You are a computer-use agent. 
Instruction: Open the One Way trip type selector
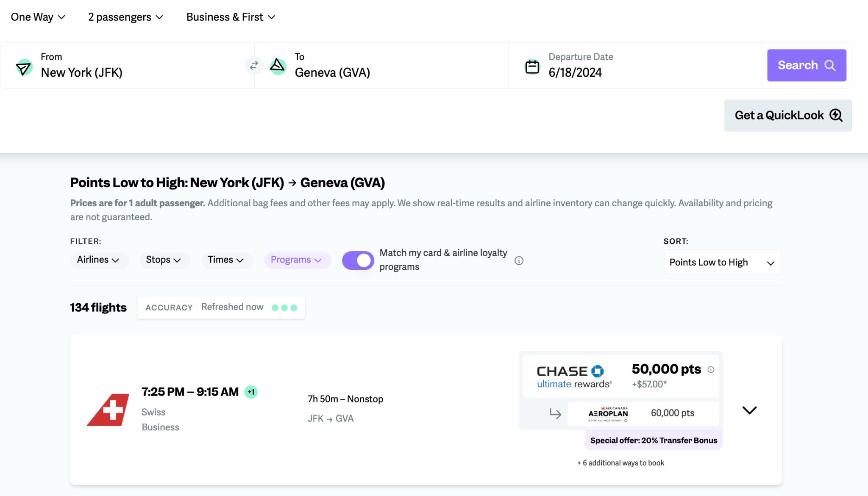37,17
